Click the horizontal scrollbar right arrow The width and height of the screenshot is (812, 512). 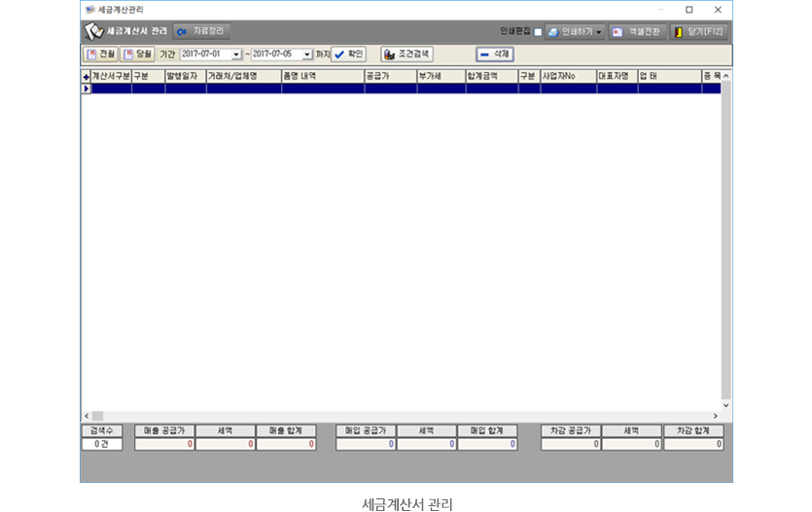[715, 416]
